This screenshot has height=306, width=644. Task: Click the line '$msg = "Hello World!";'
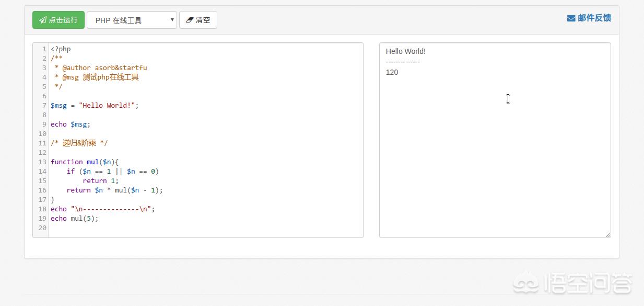[x=95, y=106]
